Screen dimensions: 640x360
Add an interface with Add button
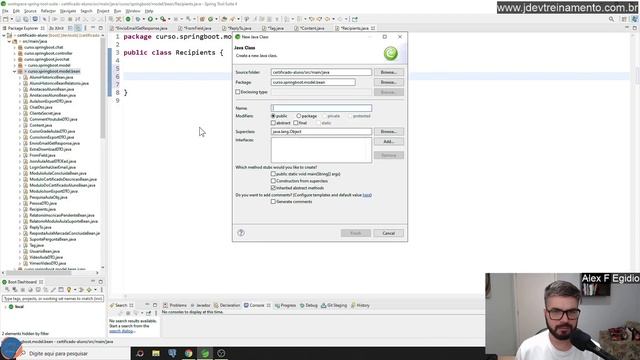[x=389, y=142]
